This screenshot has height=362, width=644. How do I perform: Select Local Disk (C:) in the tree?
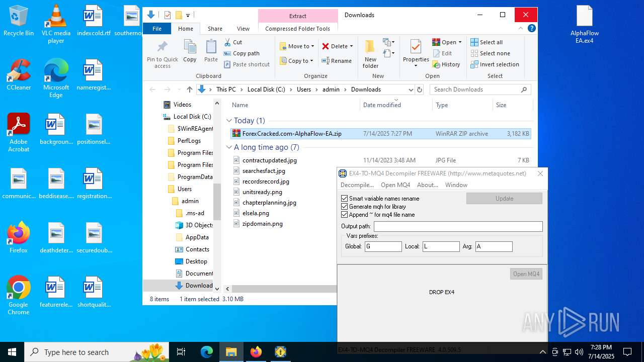(x=192, y=117)
